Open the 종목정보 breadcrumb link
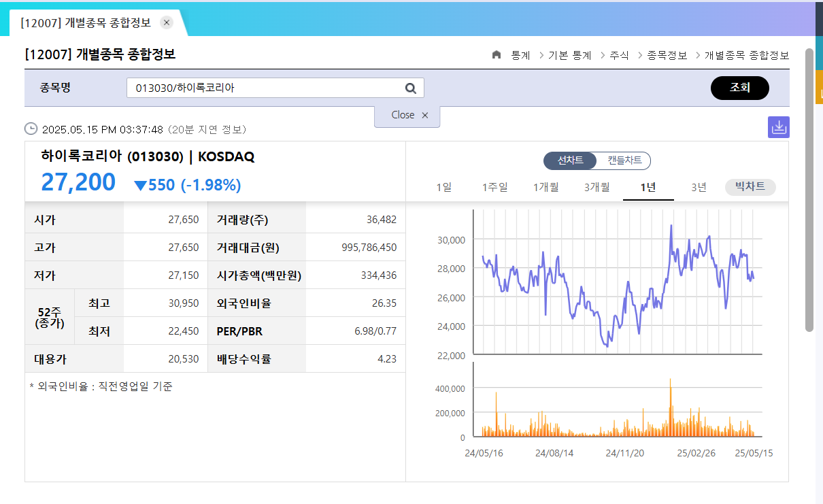Viewport: 823px width, 504px height. point(666,56)
